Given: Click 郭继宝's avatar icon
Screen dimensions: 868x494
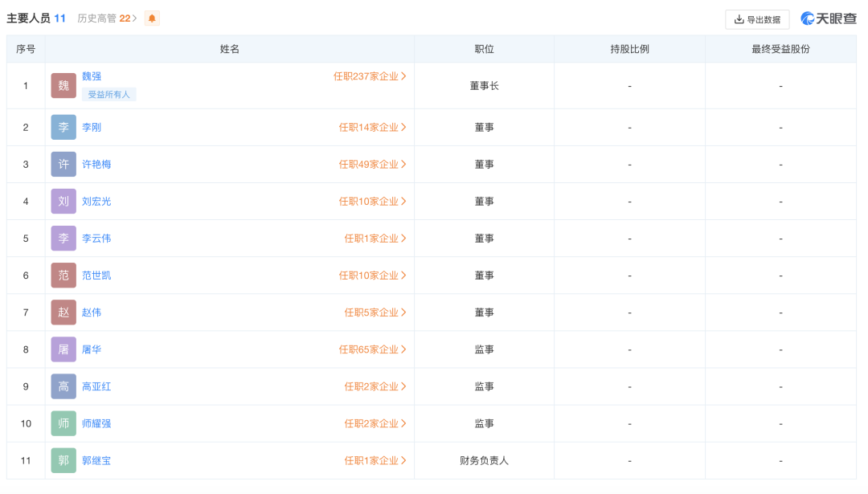Looking at the screenshot, I should coord(63,460).
